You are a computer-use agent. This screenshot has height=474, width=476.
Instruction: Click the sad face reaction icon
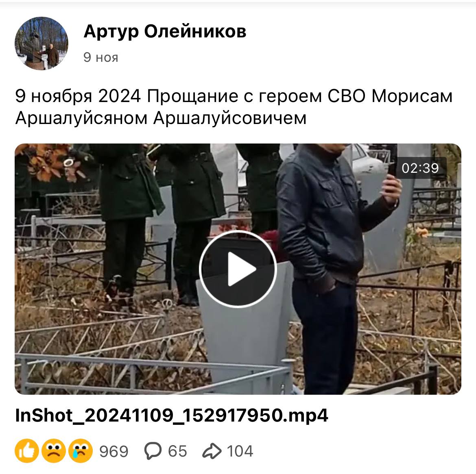(53, 451)
